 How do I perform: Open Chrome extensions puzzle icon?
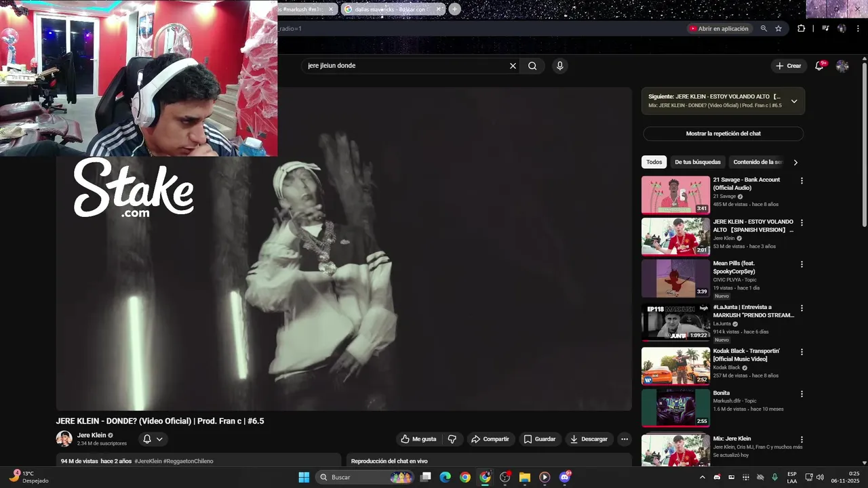(x=801, y=28)
